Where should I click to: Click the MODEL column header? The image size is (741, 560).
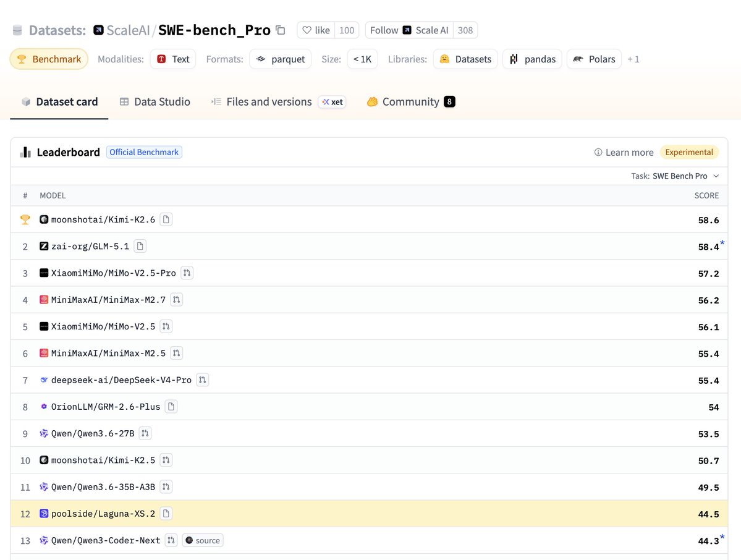click(x=53, y=196)
